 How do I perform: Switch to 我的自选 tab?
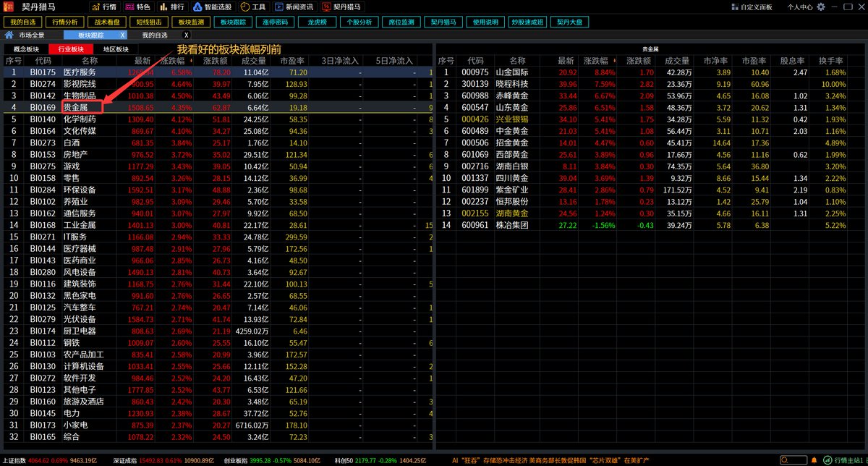(154, 35)
